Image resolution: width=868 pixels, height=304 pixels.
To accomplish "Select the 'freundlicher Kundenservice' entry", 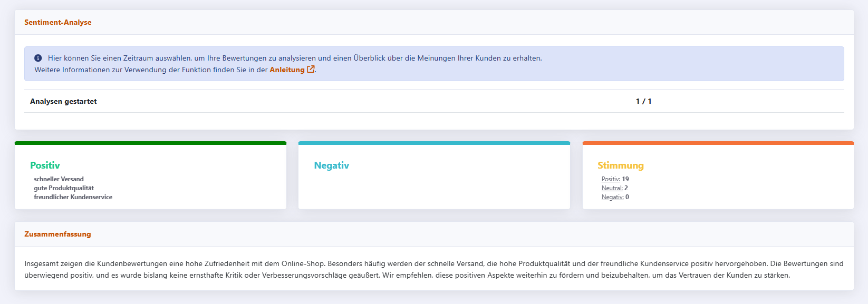I will [73, 197].
